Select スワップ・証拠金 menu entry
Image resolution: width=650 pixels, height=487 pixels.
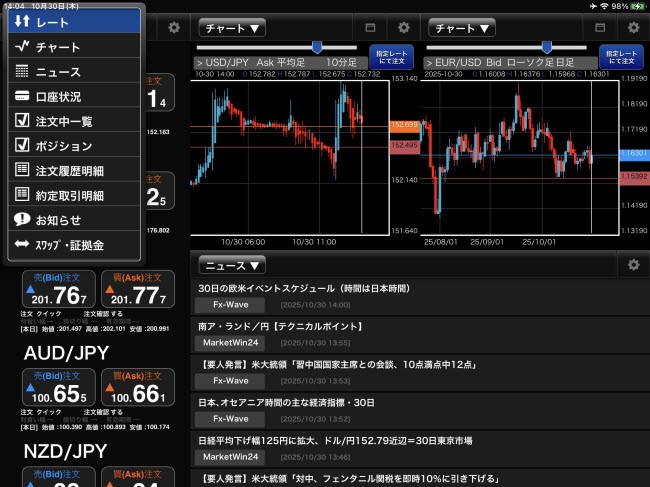tap(74, 245)
